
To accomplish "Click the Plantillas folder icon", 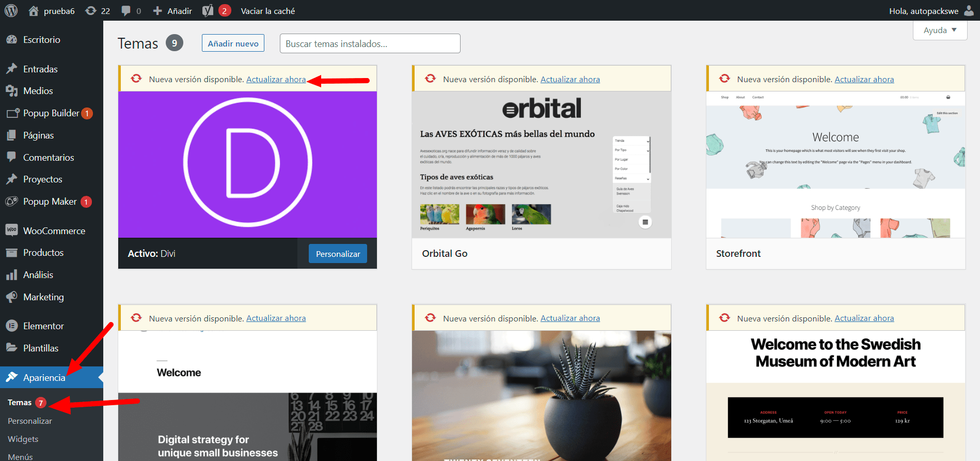I will pyautogui.click(x=12, y=348).
